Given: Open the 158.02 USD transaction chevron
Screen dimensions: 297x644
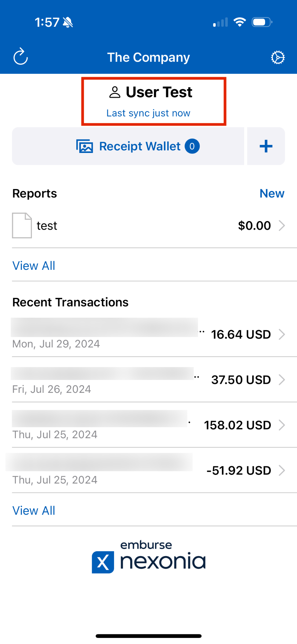Looking at the screenshot, I should point(282,425).
